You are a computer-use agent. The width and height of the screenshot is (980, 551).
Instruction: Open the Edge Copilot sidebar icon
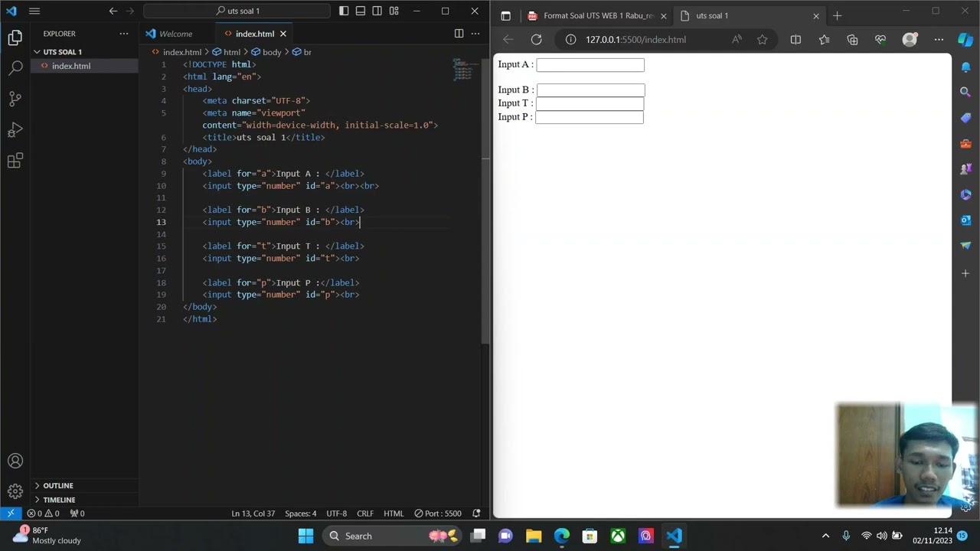[965, 40]
